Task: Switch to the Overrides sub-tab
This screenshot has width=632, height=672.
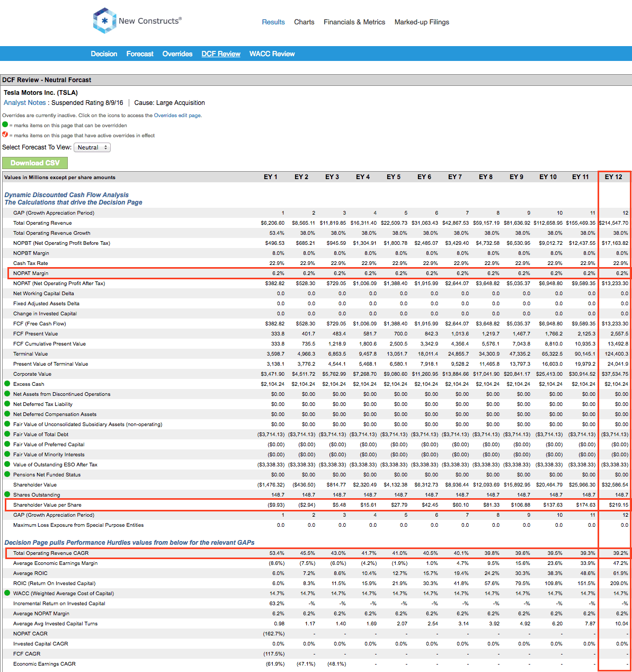Action: (177, 54)
